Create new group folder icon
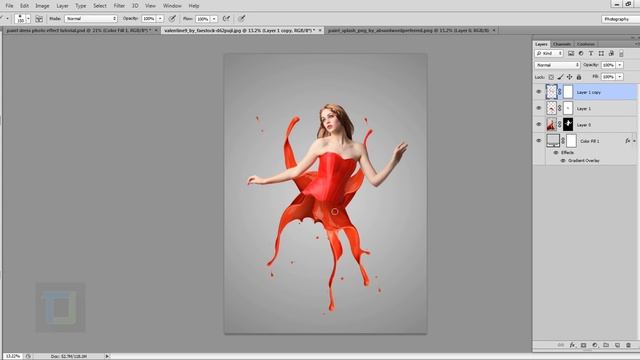640x360 pixels. [x=606, y=345]
